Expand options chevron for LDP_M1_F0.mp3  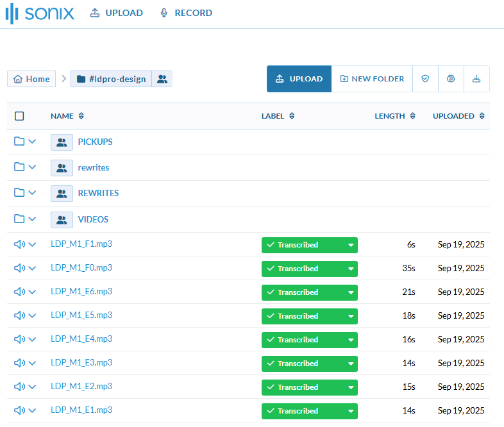pyautogui.click(x=32, y=268)
